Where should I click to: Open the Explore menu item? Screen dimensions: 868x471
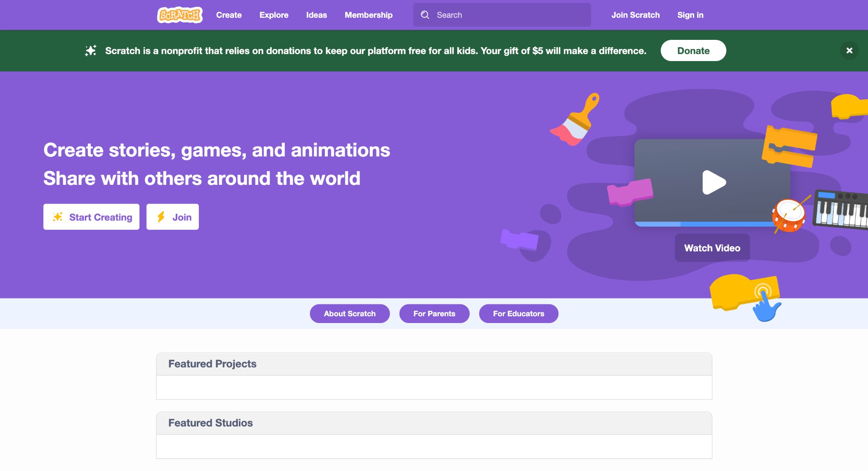pos(274,15)
